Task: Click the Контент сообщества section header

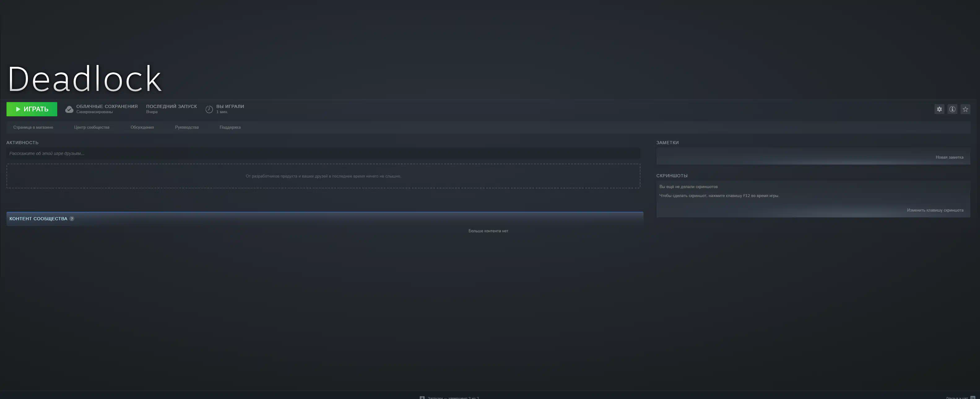Action: click(325, 218)
